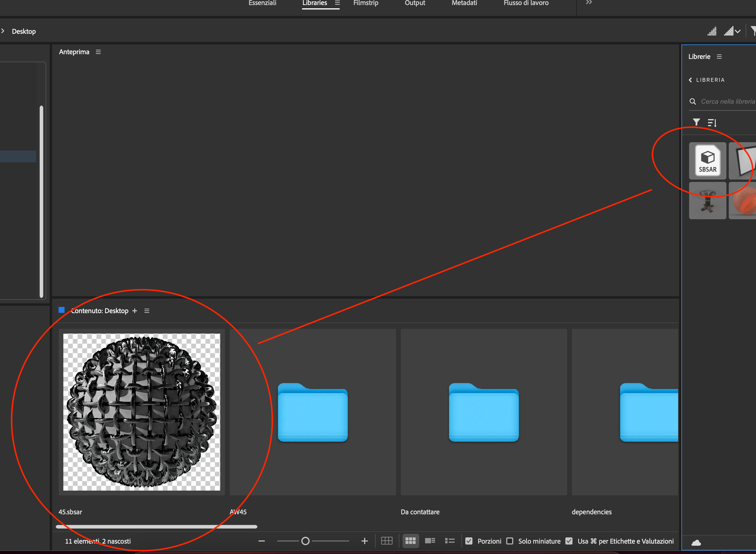Enable Solo miniature option
This screenshot has width=756, height=554.
click(510, 541)
